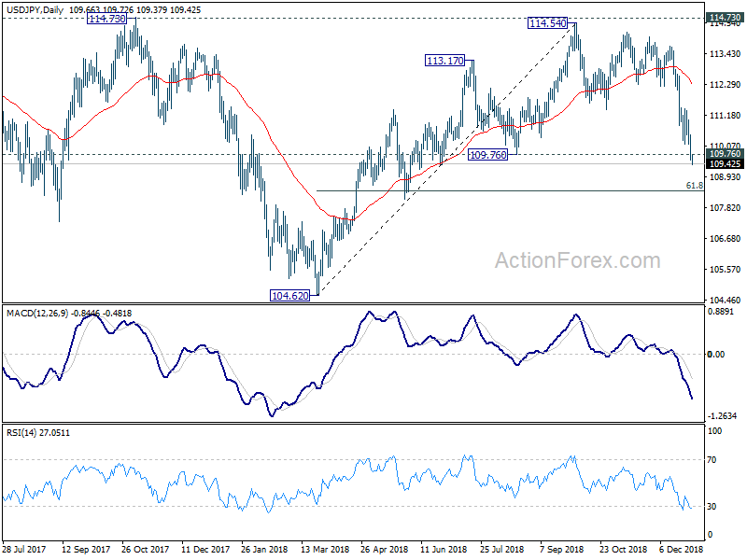Click the 104.460 price axis value
Screen dimensions: 747x560
[x=726, y=300]
